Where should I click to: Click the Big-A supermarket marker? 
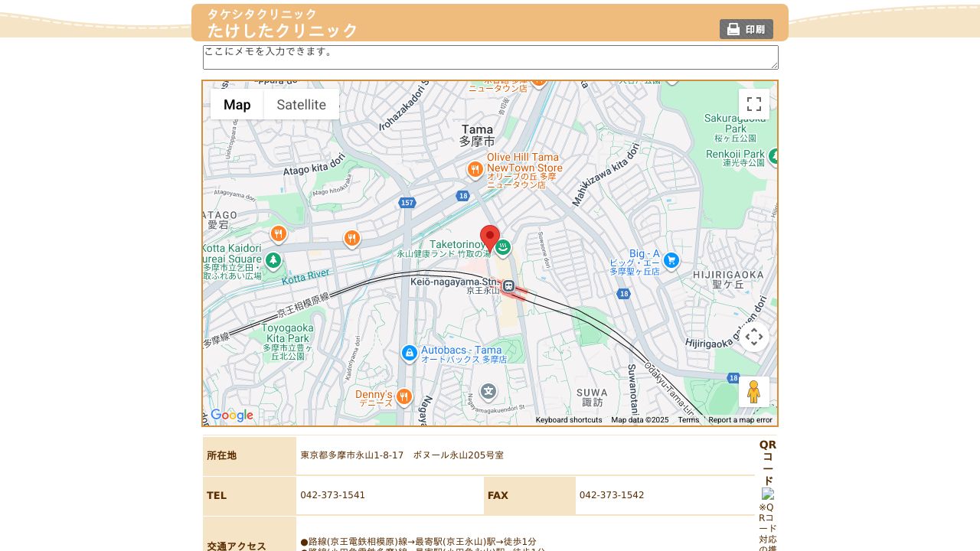coord(671,260)
